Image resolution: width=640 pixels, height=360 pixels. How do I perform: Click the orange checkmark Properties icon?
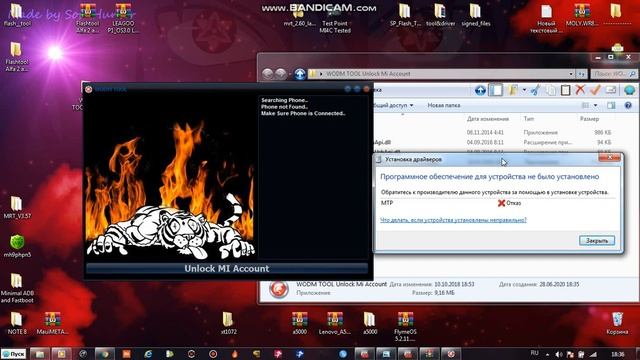[595, 90]
